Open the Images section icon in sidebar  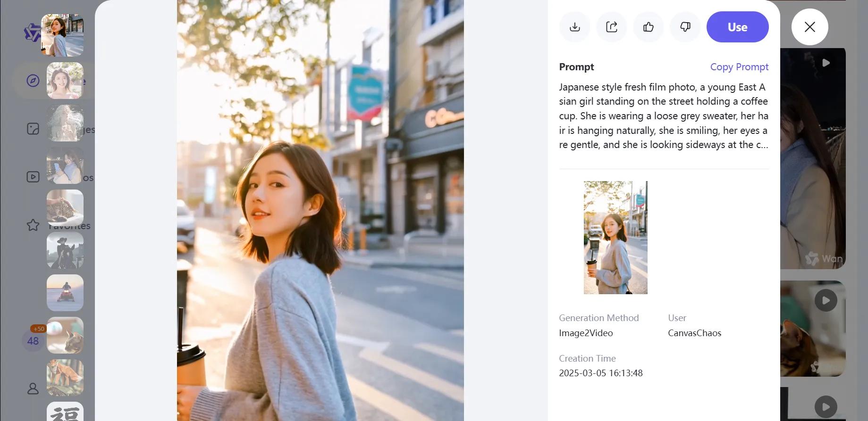33,129
